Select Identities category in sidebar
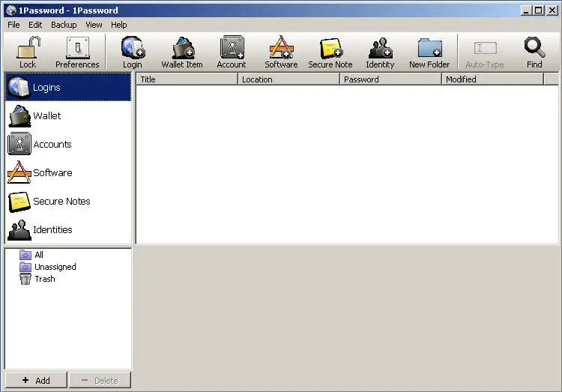 pyautogui.click(x=68, y=230)
